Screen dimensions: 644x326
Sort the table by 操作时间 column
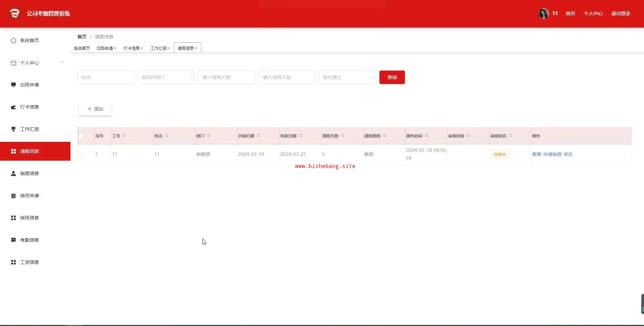[426, 135]
